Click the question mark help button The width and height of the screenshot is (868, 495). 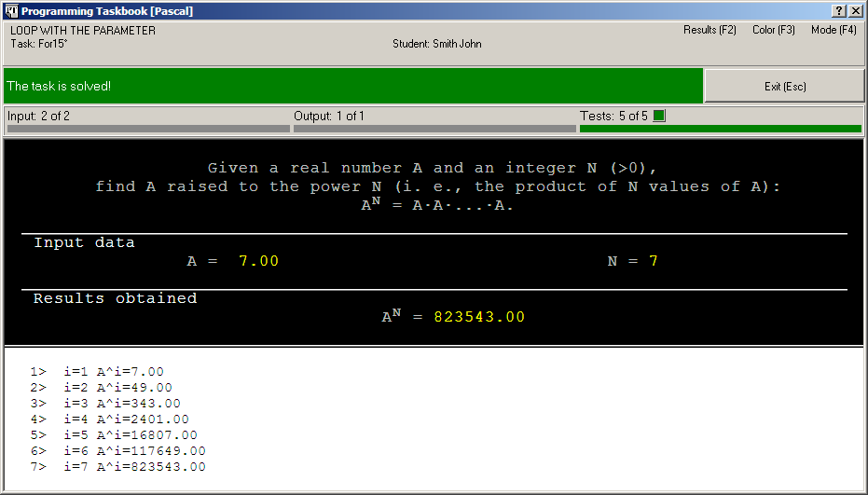click(839, 11)
